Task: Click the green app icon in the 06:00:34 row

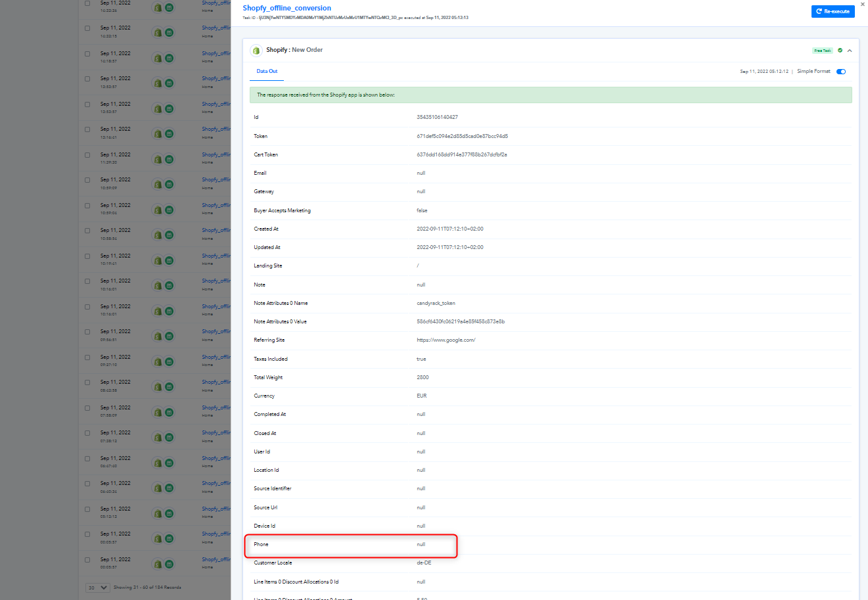Action: [169, 488]
